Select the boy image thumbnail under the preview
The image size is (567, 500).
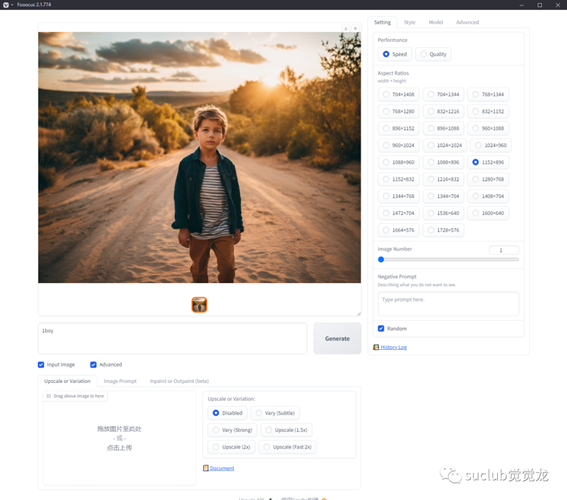(199, 305)
